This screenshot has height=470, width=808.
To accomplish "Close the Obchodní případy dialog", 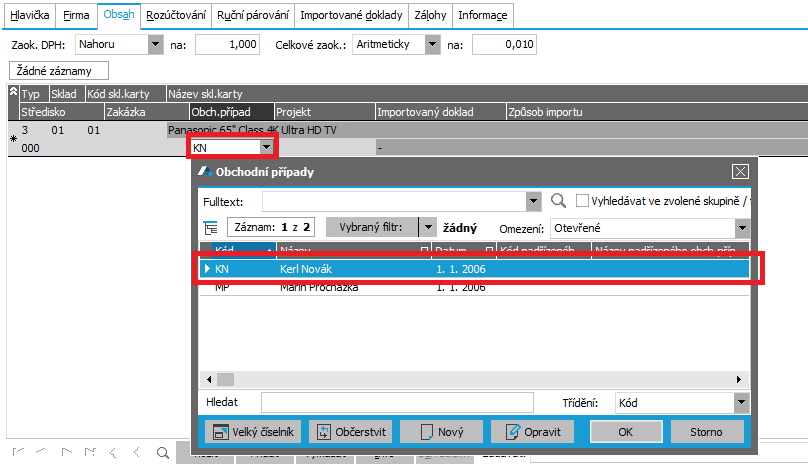I will 740,172.
